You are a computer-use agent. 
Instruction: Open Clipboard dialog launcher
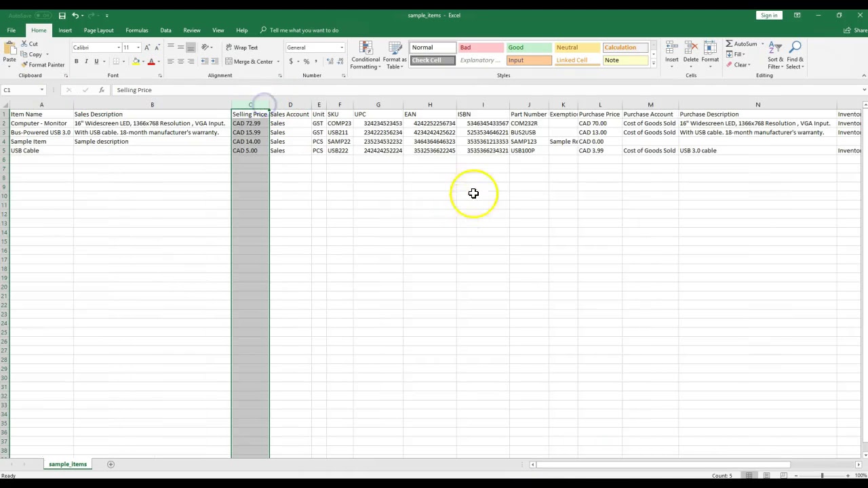click(65, 76)
